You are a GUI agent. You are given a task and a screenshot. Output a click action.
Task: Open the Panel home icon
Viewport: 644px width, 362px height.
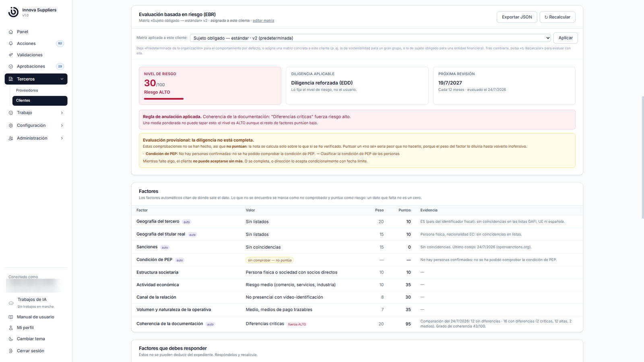point(11,32)
